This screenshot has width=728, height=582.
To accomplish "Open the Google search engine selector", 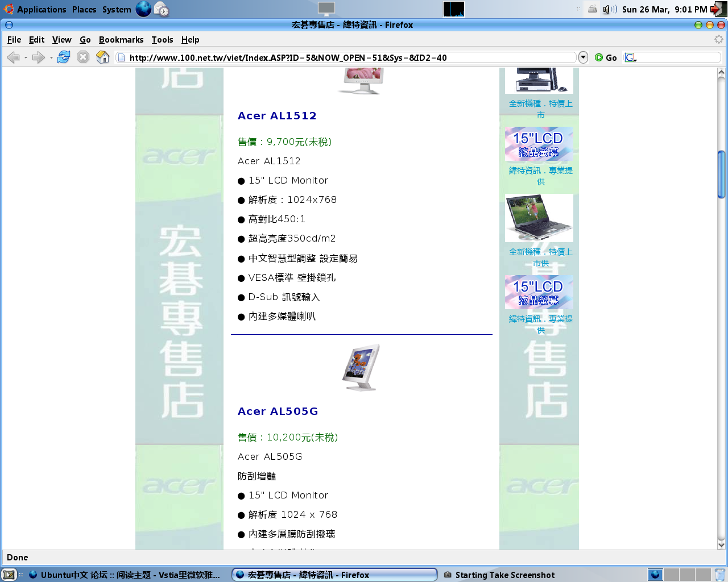I will tap(631, 57).
